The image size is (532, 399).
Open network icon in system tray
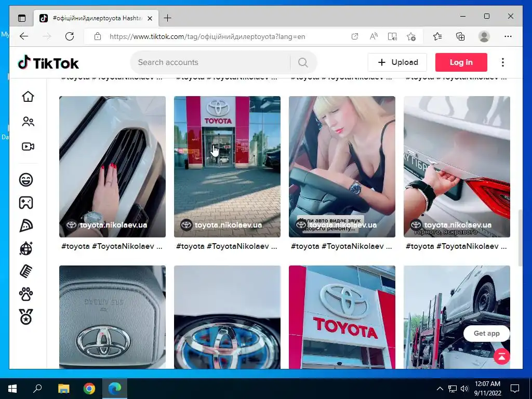[453, 389]
